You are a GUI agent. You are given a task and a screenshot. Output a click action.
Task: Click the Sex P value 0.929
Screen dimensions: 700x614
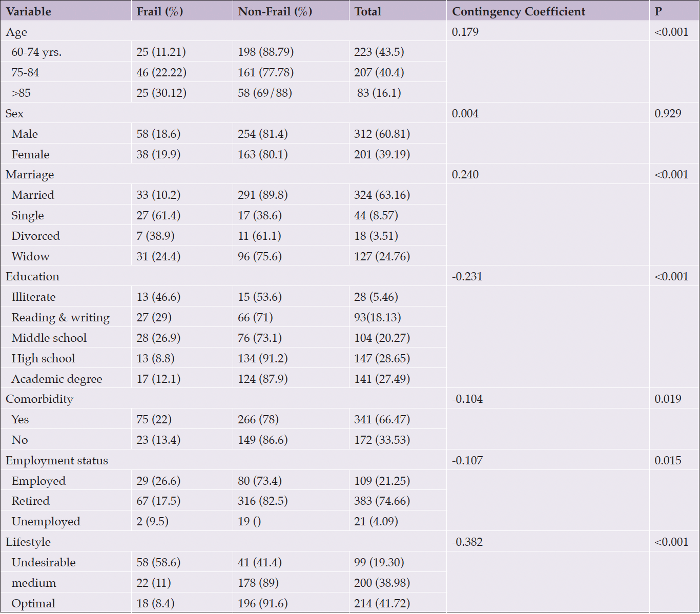point(668,113)
